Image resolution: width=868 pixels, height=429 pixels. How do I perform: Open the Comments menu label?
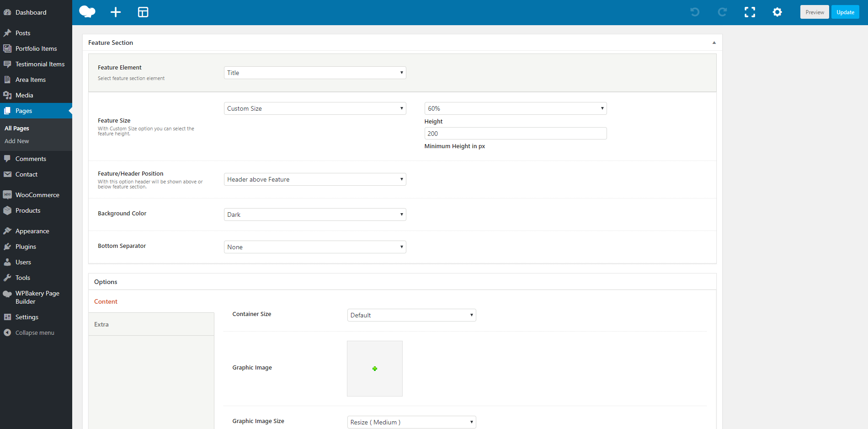tap(31, 159)
